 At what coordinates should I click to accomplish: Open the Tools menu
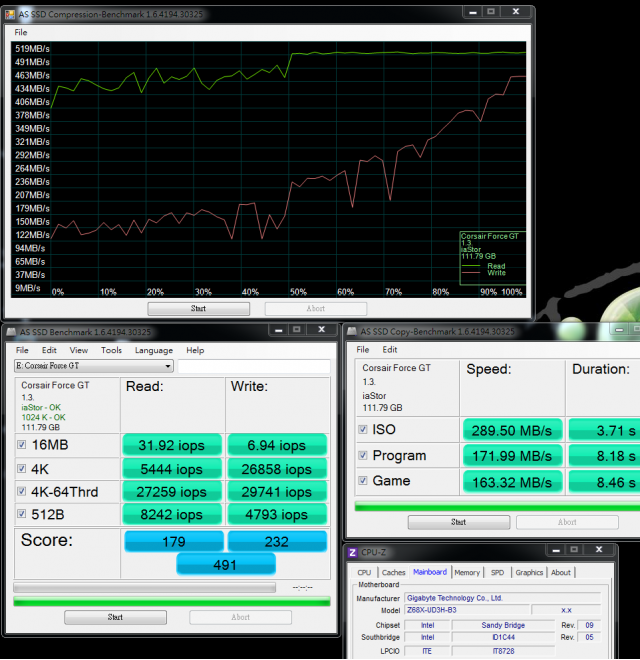click(111, 350)
